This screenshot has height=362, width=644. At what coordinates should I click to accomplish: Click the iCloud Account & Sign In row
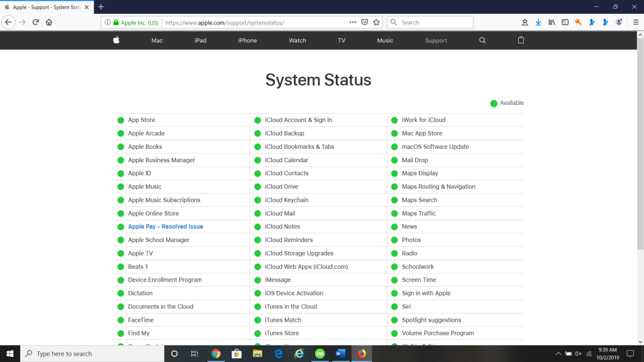tap(318, 120)
